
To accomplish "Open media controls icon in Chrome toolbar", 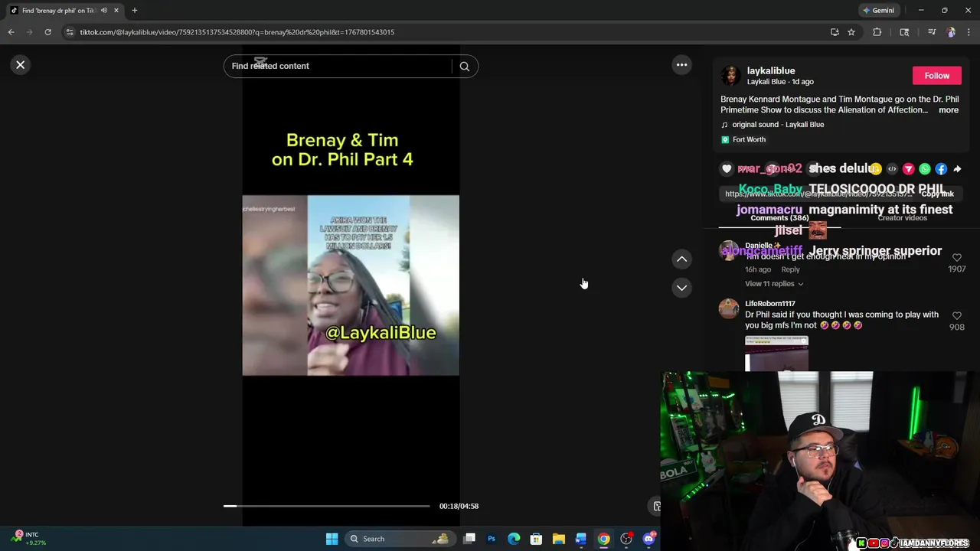I will [932, 32].
